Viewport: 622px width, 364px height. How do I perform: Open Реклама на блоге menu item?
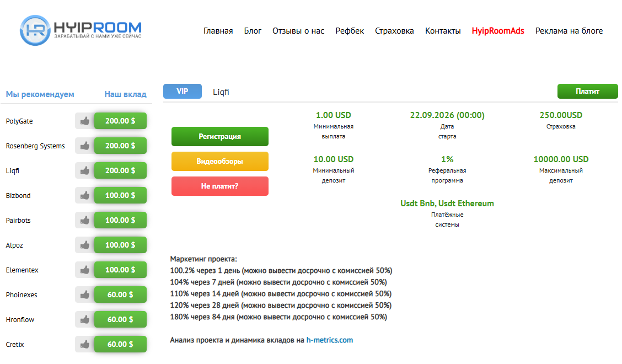(569, 31)
